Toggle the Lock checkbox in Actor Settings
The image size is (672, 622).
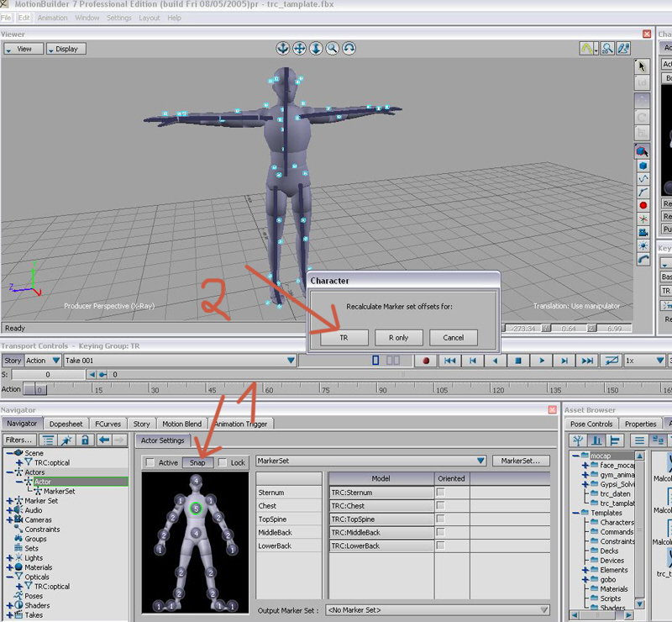point(223,462)
